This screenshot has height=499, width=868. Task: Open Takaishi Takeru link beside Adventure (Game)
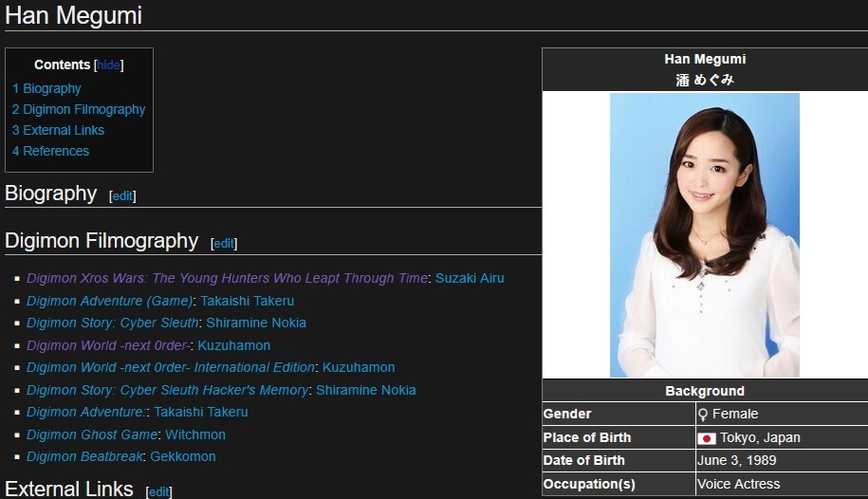click(247, 301)
